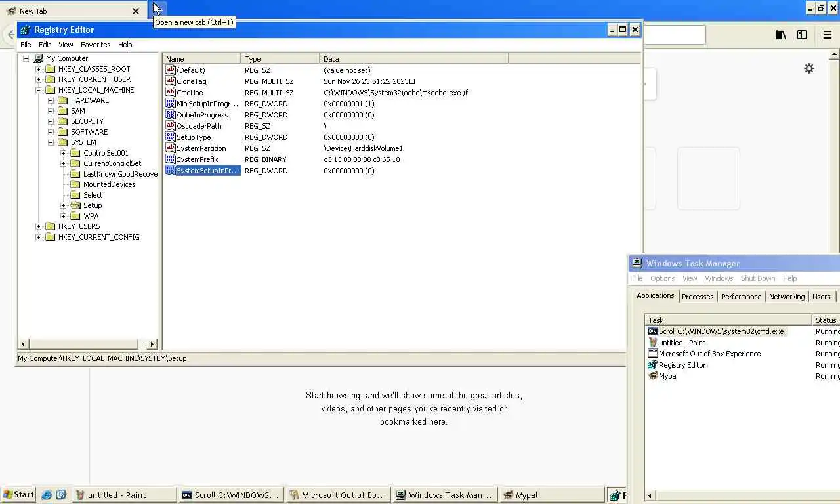Screen dimensions: 840x504
Task: Select the SystemPartition string icon
Action: coord(171,148)
